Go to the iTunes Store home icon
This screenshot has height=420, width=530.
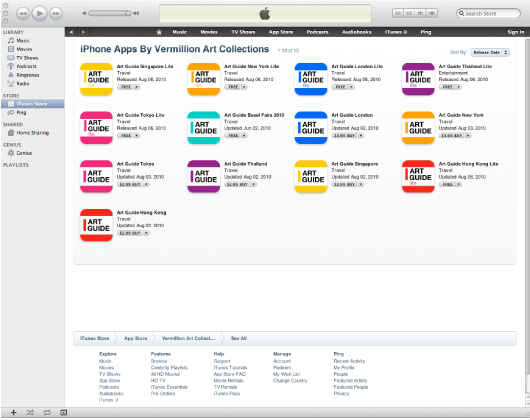pos(159,32)
